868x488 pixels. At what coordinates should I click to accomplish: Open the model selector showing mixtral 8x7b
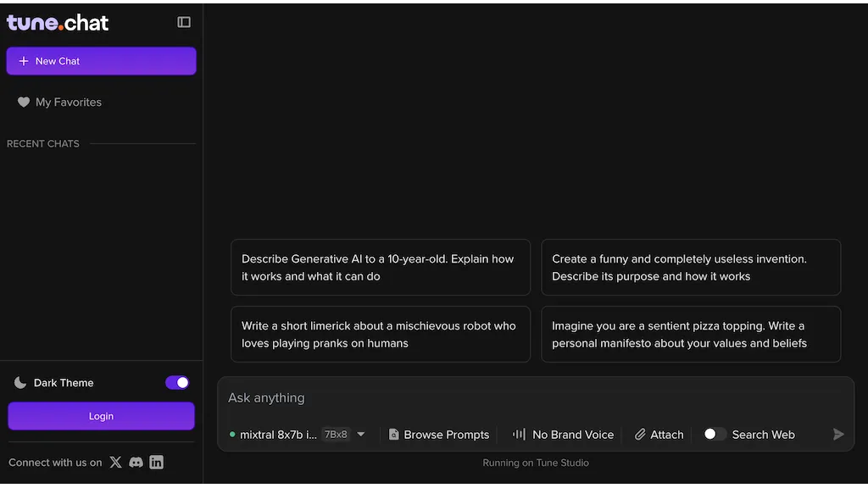(298, 435)
